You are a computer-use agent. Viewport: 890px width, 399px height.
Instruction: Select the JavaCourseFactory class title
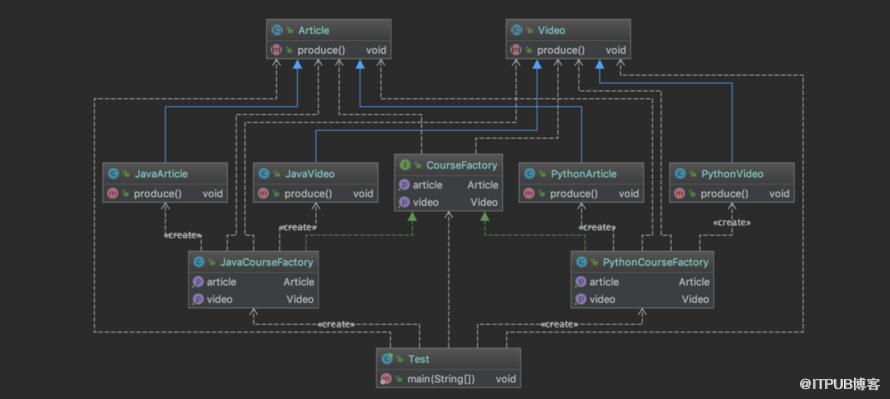[x=266, y=262]
